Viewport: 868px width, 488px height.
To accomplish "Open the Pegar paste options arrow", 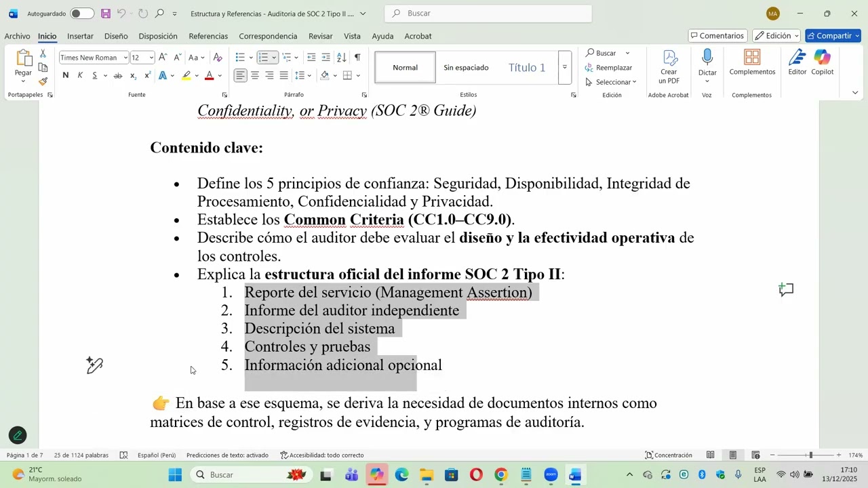I will click(x=23, y=81).
